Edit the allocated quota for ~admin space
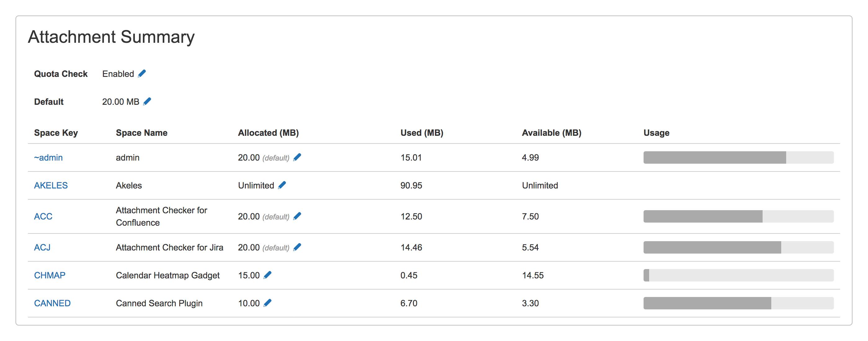 point(298,157)
